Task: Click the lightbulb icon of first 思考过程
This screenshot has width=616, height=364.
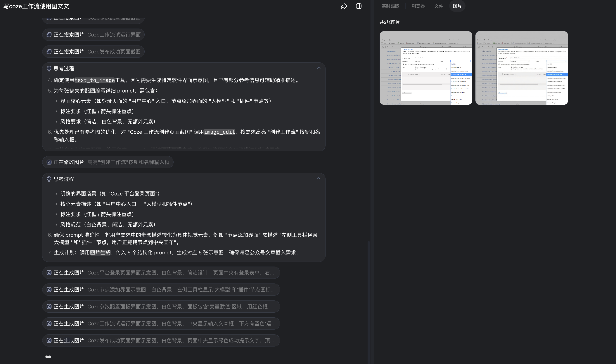Action: pos(49,69)
